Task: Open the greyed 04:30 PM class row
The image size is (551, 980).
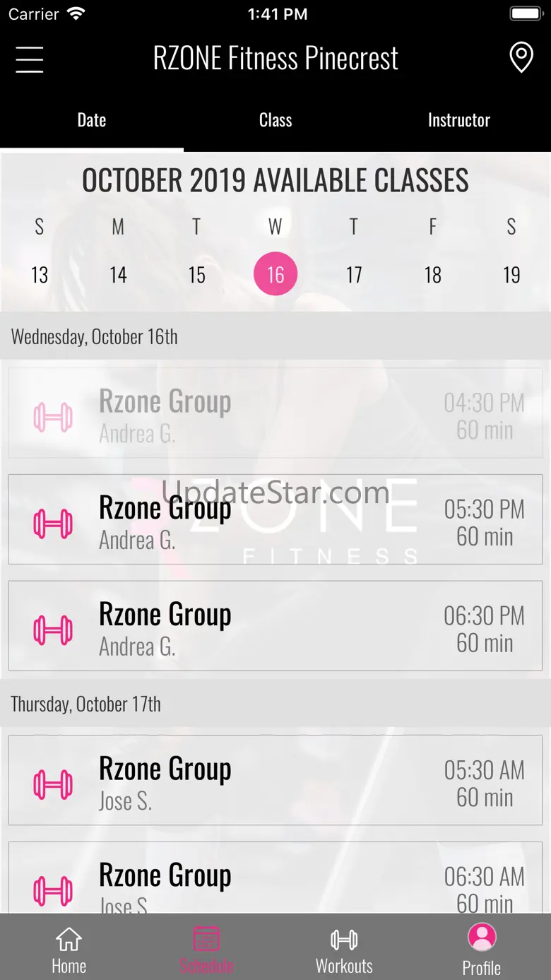Action: (275, 413)
